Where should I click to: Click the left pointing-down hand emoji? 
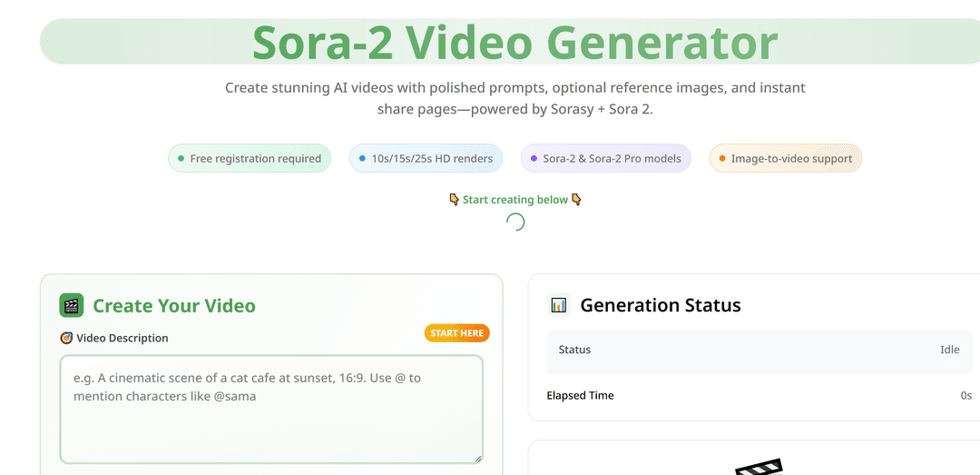pos(454,200)
